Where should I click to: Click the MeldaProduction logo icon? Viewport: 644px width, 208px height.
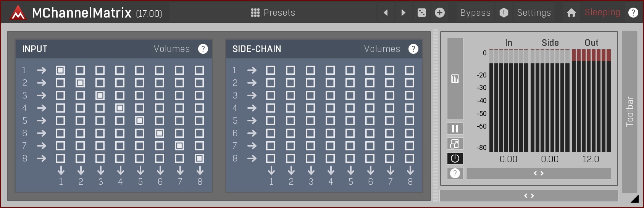pyautogui.click(x=18, y=13)
